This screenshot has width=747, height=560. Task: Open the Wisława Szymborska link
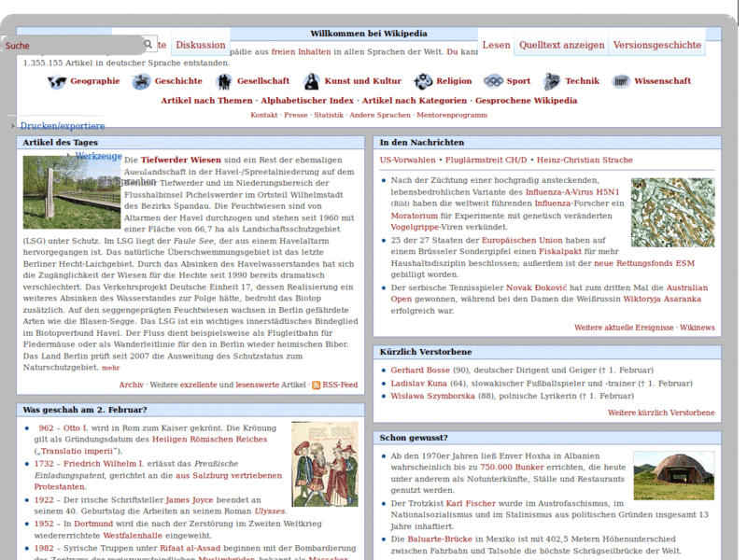coord(432,396)
